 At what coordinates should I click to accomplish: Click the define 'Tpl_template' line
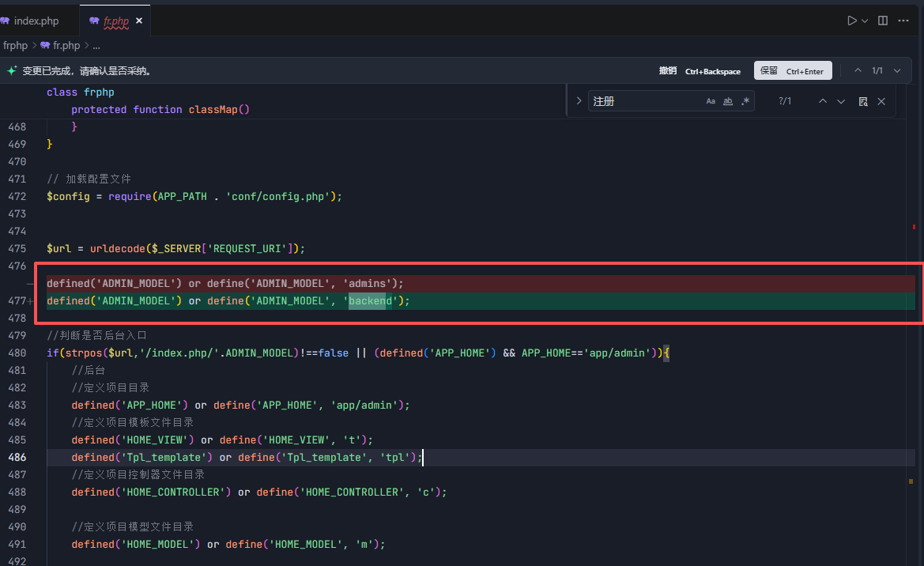pos(247,458)
